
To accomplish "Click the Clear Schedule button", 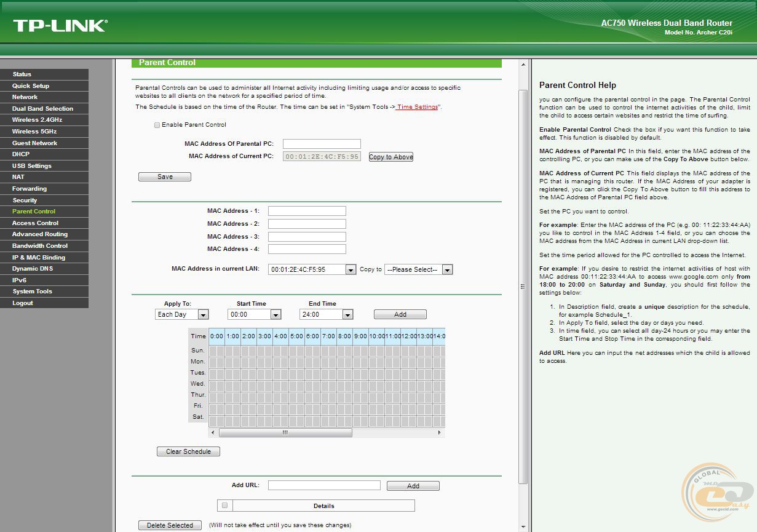I will 188,451.
